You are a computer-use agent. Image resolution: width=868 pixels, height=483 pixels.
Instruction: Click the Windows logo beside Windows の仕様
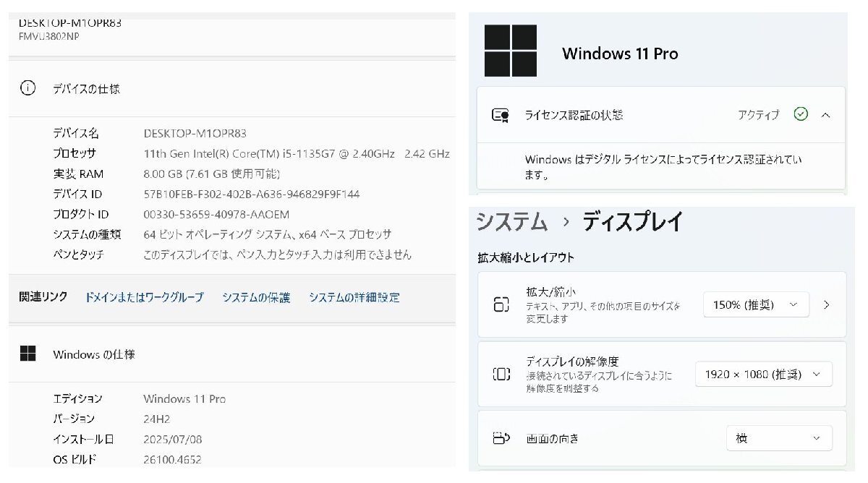click(27, 354)
